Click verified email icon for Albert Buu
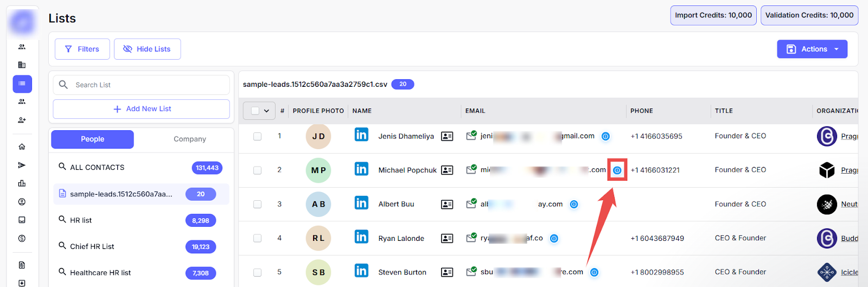Image resolution: width=868 pixels, height=287 pixels. (471, 204)
